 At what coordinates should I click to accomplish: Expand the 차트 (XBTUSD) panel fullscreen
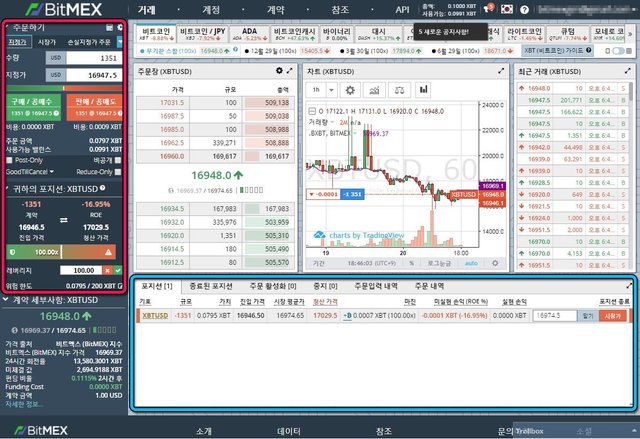[x=501, y=71]
